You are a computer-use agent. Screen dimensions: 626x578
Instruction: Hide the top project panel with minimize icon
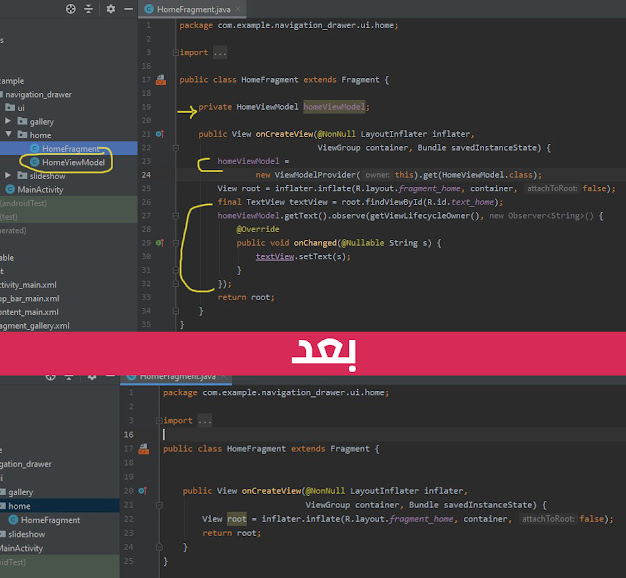(x=127, y=9)
